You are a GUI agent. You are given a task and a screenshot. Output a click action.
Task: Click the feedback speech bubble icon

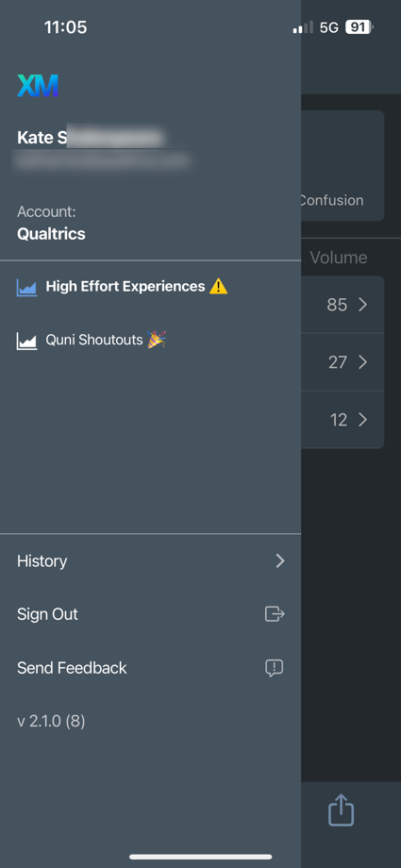(x=275, y=668)
